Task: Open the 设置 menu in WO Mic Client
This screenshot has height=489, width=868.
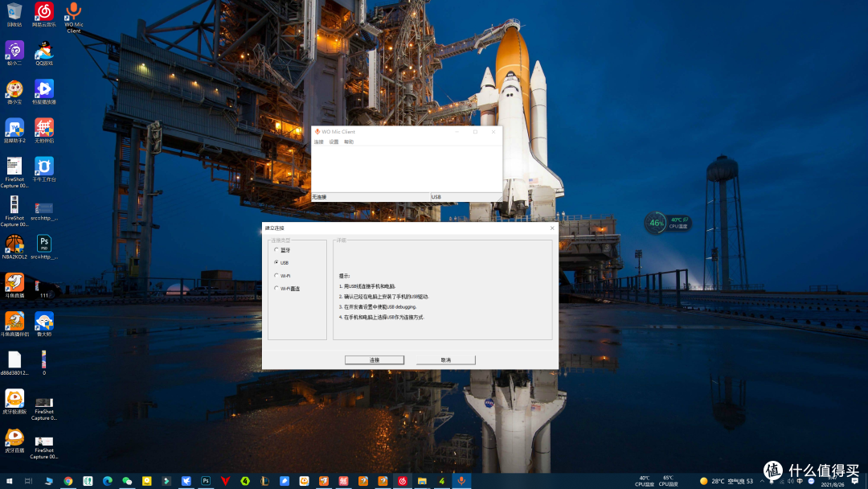Action: (x=334, y=142)
